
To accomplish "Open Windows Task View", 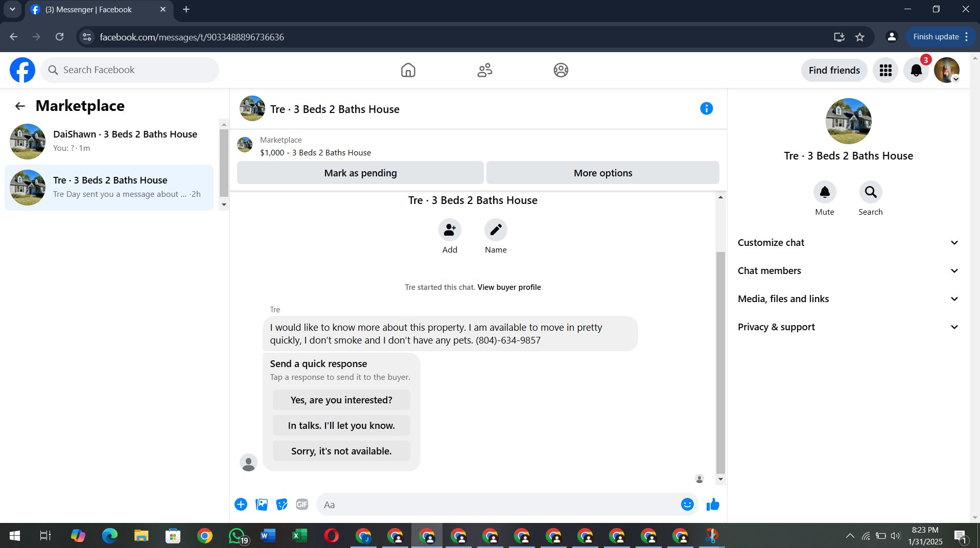I will coord(45,535).
